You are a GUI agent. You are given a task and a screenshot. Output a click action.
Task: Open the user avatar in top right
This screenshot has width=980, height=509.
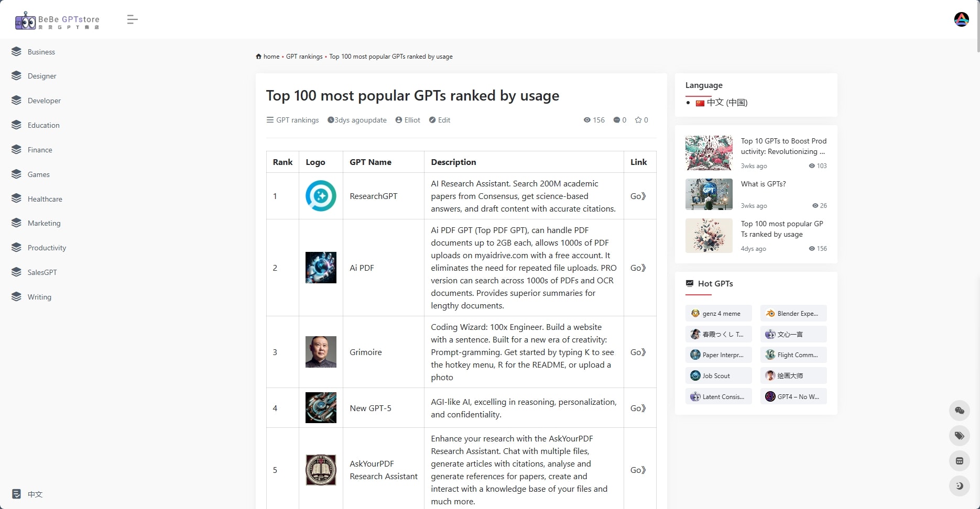point(962,19)
